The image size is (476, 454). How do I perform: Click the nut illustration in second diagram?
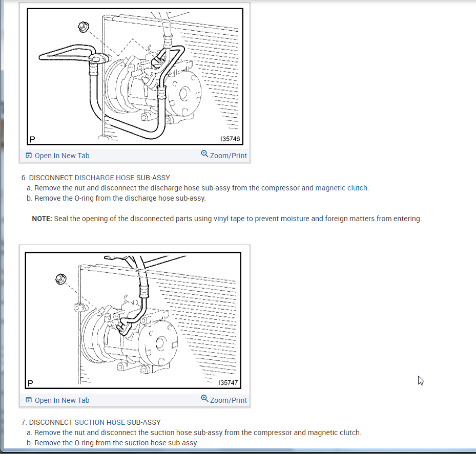coord(61,279)
